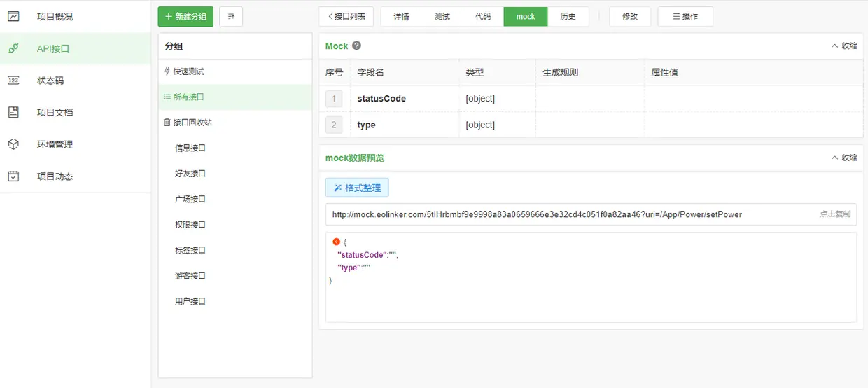Open the 项目概况 overview chart icon

[13, 16]
